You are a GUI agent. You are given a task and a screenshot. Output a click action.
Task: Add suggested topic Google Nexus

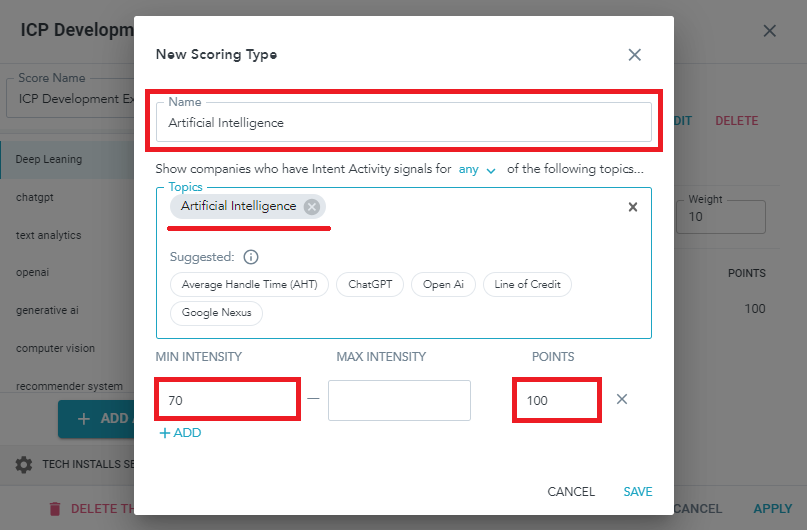click(x=216, y=313)
